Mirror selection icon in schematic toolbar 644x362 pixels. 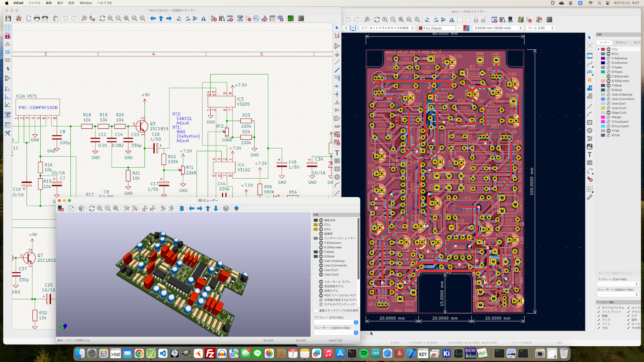click(203, 18)
